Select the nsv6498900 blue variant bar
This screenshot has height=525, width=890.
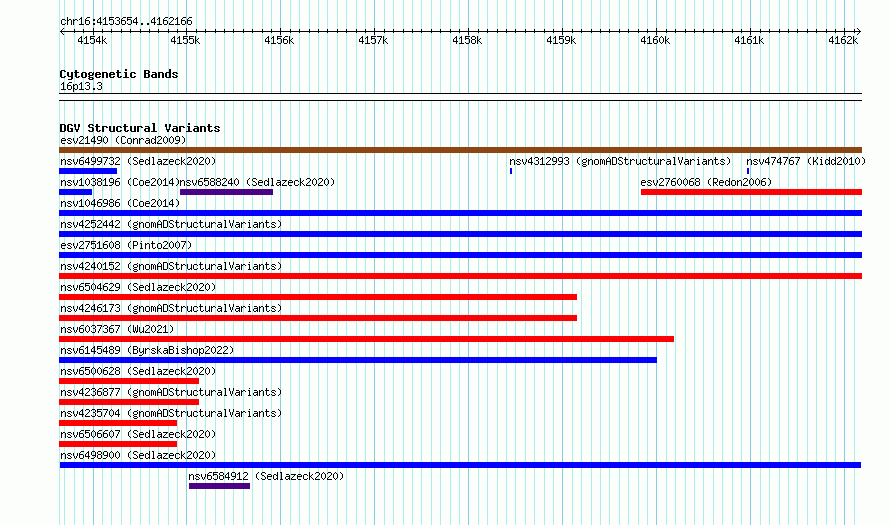coord(460,465)
